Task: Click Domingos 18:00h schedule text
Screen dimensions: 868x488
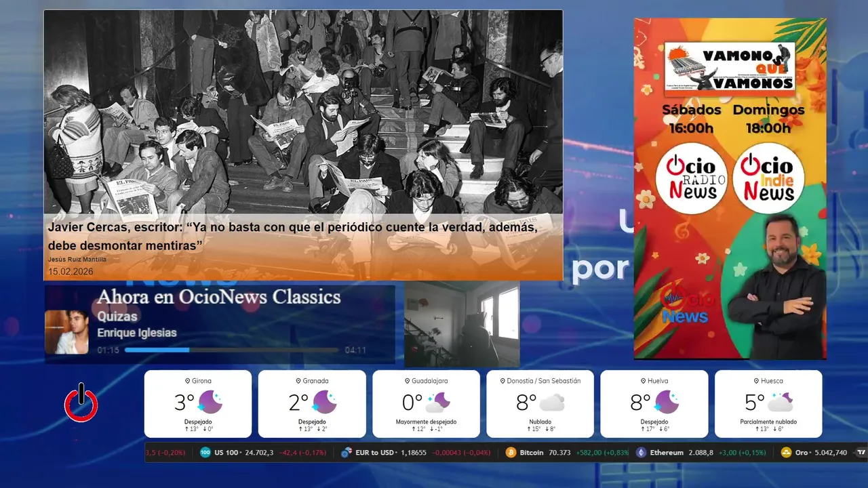Action: (x=768, y=118)
